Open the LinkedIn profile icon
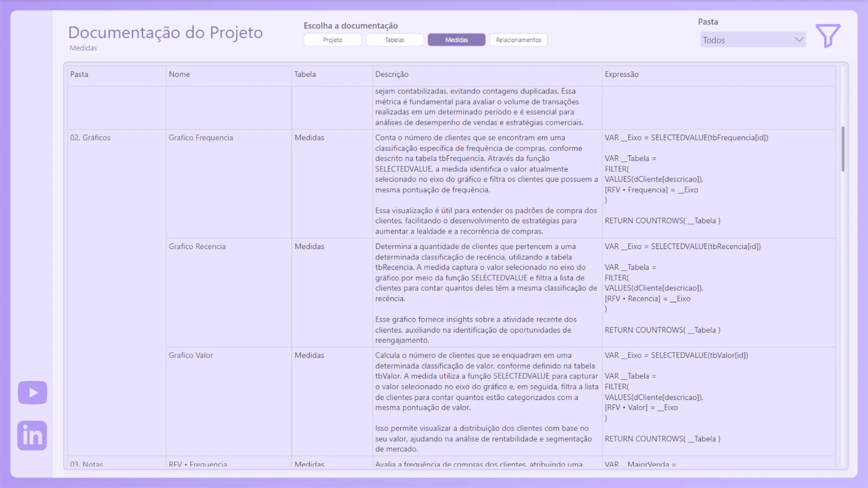Image resolution: width=868 pixels, height=488 pixels. (x=32, y=435)
